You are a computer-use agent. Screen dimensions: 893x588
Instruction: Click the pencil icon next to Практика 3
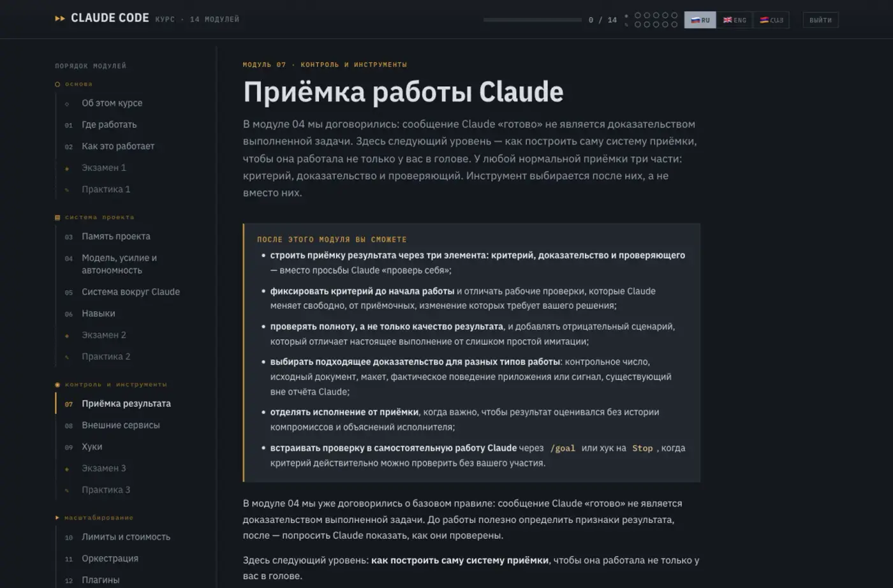pyautogui.click(x=67, y=490)
